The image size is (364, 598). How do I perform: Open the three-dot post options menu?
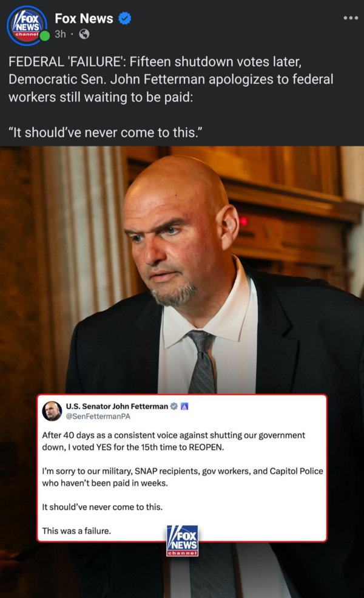coord(350,18)
